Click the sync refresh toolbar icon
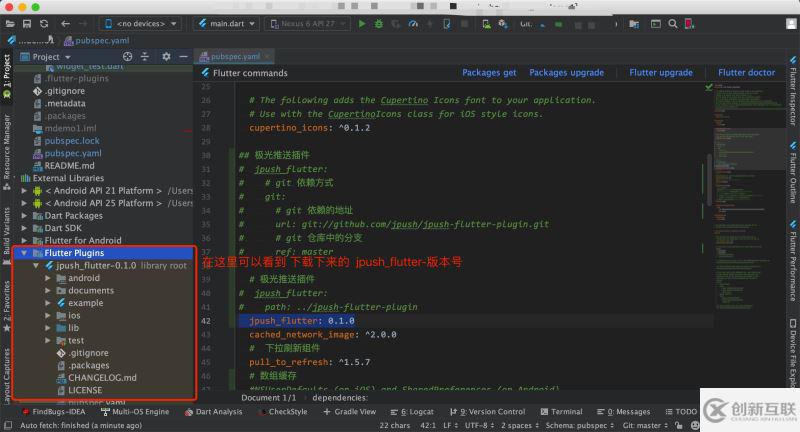Viewport: 800px width, 432px height. pos(44,23)
